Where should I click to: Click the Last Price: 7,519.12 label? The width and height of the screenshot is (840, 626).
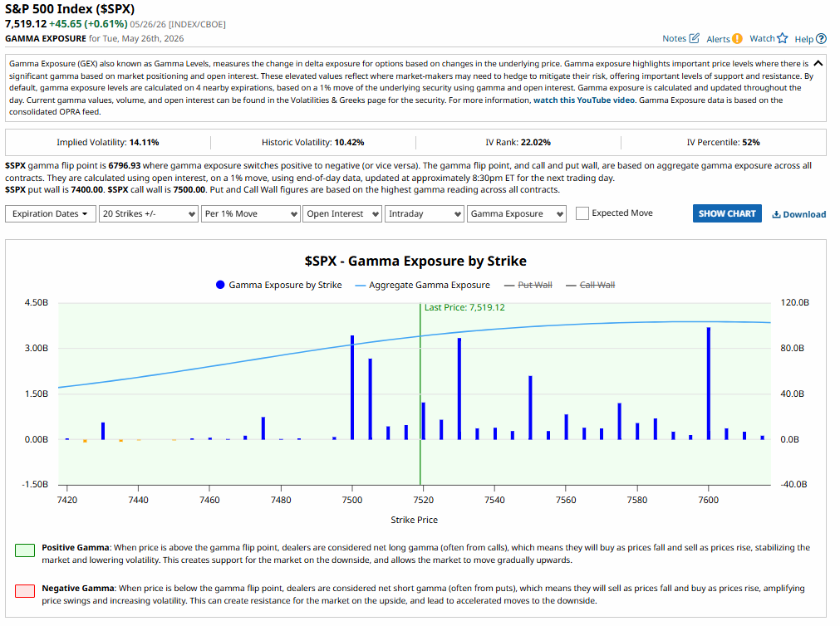coord(464,307)
